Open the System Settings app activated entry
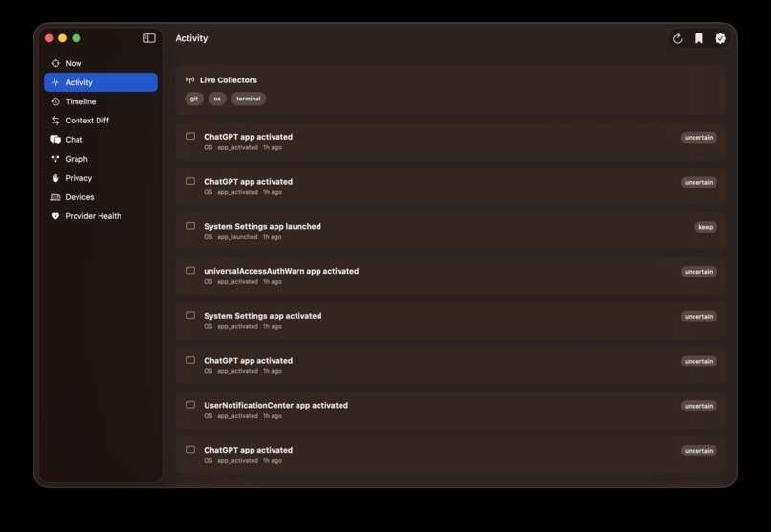Viewport: 771px width, 532px height. (451, 321)
